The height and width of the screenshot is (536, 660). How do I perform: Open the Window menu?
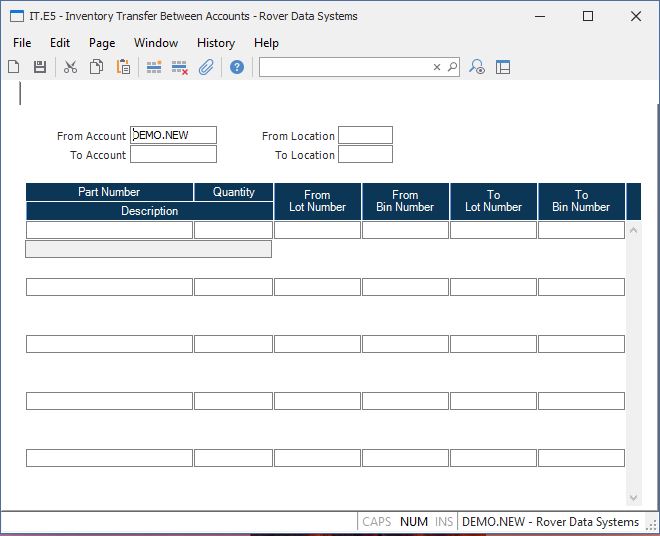(156, 43)
